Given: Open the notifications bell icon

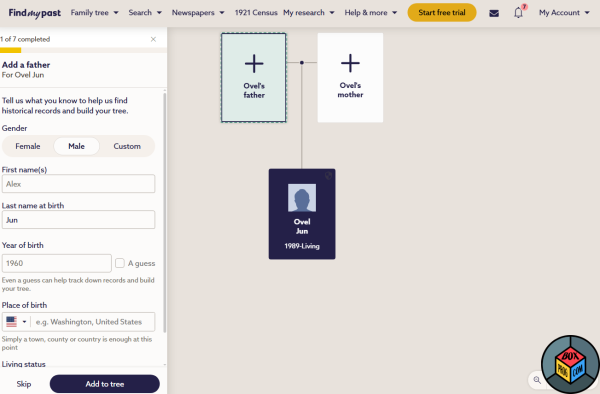Looking at the screenshot, I should coord(518,13).
